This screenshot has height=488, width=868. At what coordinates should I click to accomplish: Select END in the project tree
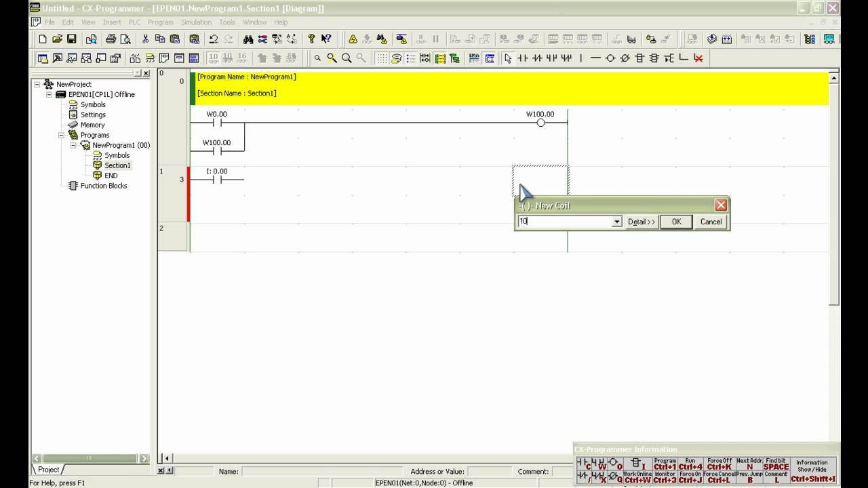tap(111, 176)
